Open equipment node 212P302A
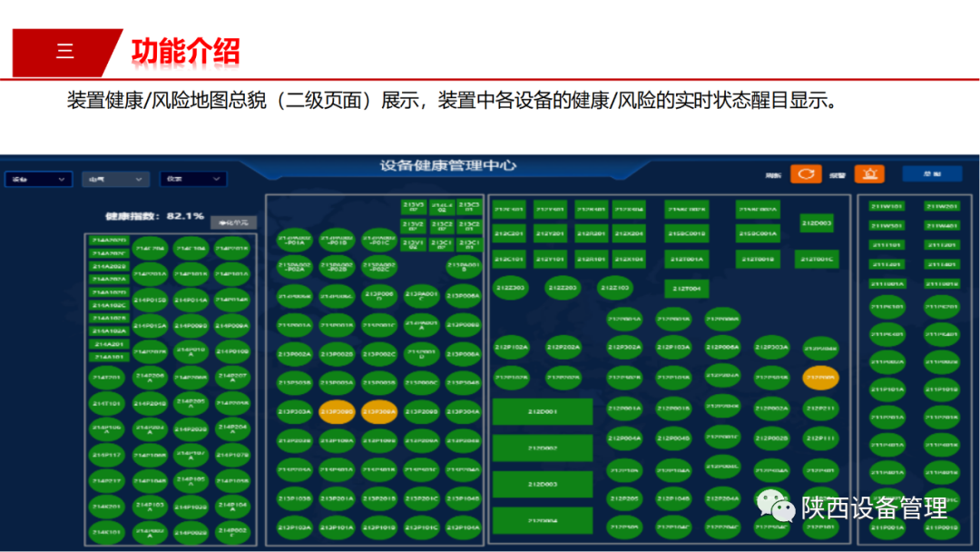Screen dimensions: 980x552 click(623, 347)
